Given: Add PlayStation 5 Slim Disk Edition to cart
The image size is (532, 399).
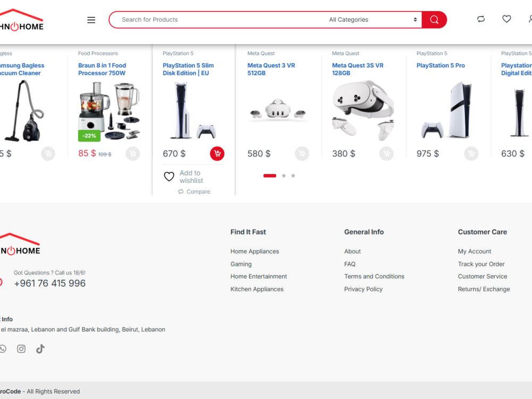Looking at the screenshot, I should click(217, 154).
